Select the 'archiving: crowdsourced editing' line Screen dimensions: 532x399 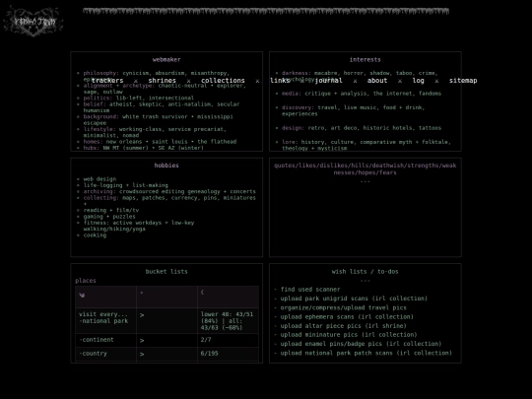(x=169, y=191)
